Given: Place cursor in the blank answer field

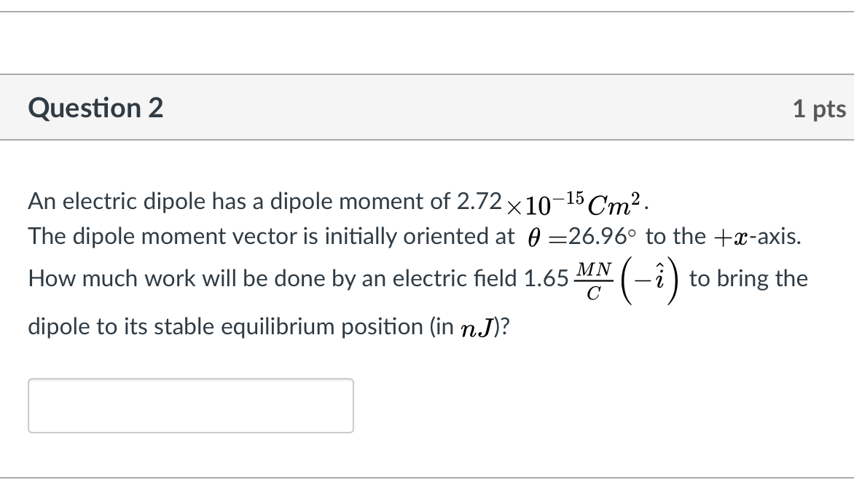Looking at the screenshot, I should (189, 405).
